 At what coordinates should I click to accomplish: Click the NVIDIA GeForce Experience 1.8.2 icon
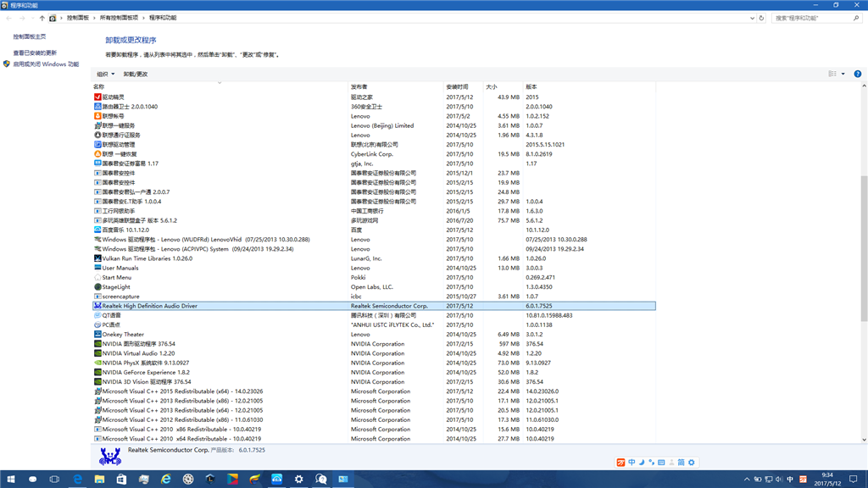[x=97, y=373]
